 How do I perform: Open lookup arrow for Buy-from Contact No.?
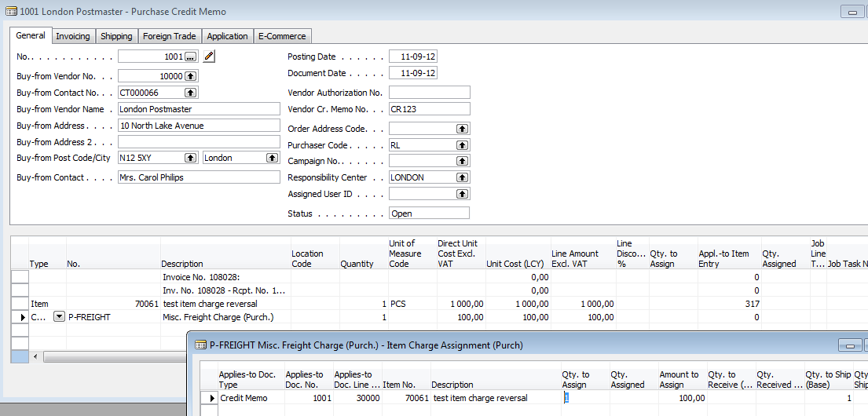click(x=190, y=93)
